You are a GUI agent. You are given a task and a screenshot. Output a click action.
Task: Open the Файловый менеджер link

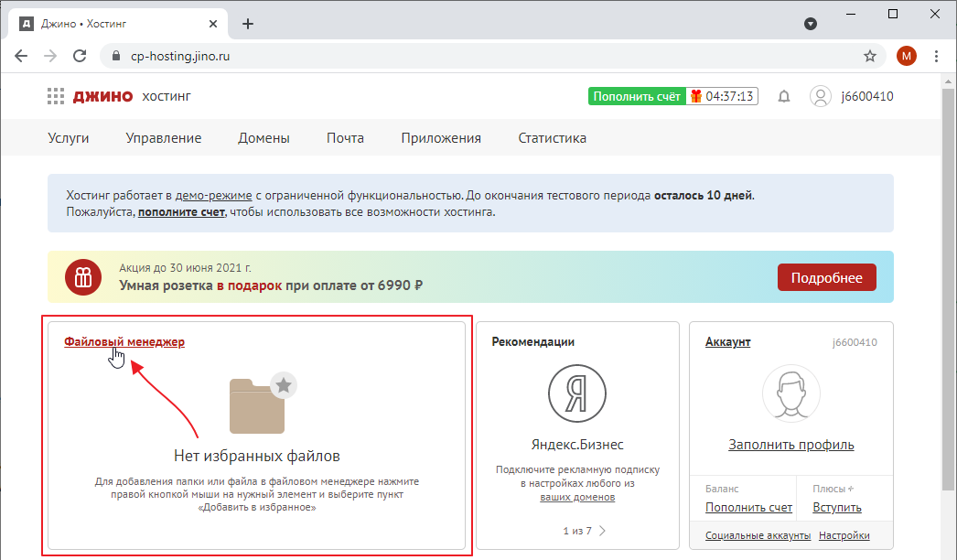click(x=124, y=341)
